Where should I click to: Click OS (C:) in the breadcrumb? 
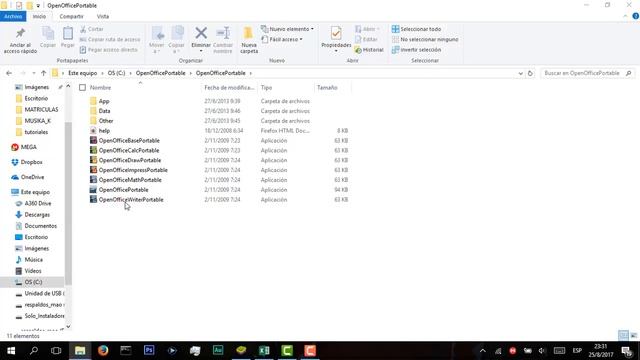point(116,73)
